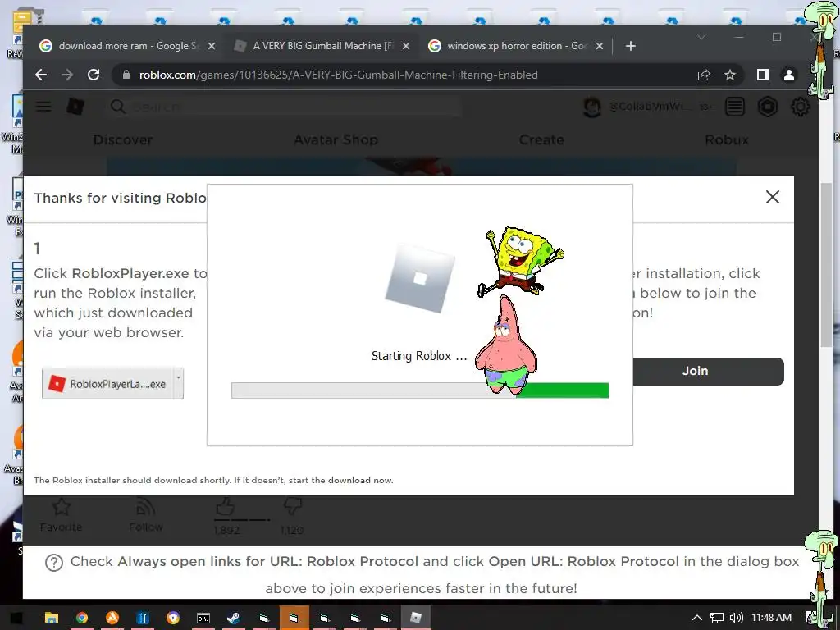Open the Create menu item
Screen dimensions: 840x630
(x=541, y=139)
